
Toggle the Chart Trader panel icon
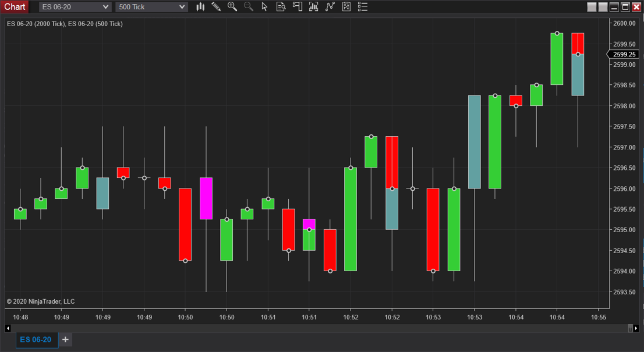[x=298, y=6]
